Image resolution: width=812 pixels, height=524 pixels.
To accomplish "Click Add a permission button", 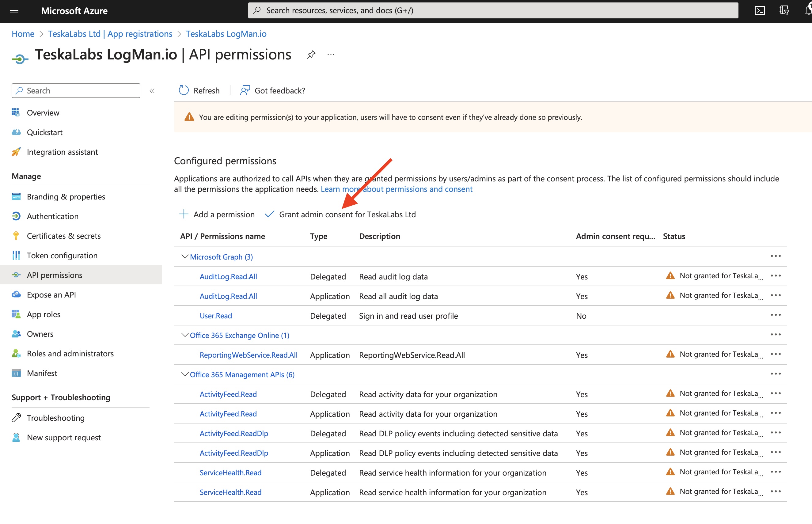I will click(217, 215).
